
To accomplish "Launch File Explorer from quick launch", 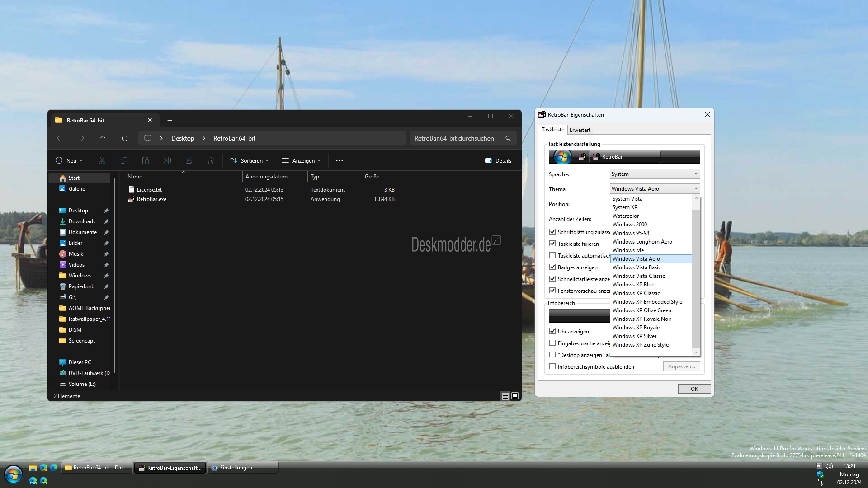I will pyautogui.click(x=33, y=468).
